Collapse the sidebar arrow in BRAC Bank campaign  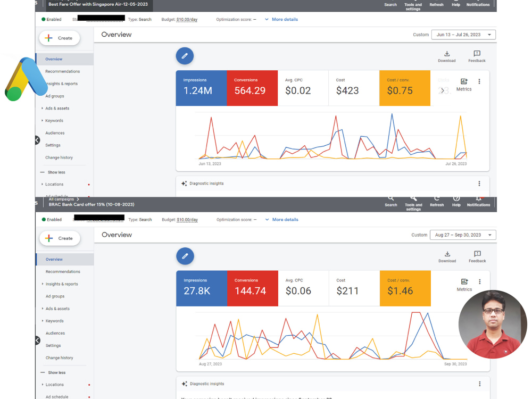(37, 340)
